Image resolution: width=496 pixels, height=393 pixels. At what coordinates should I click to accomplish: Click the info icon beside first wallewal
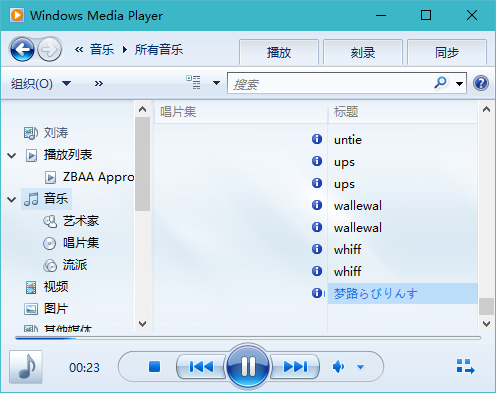point(317,205)
